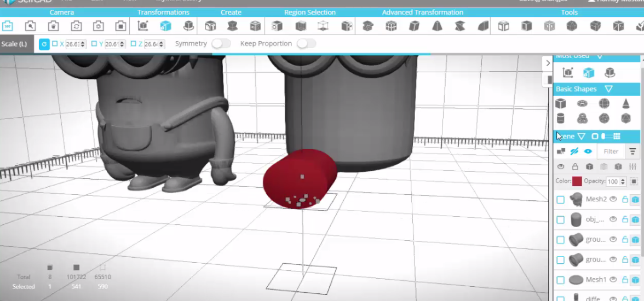Click the dark cube second Tools icon

click(x=527, y=26)
